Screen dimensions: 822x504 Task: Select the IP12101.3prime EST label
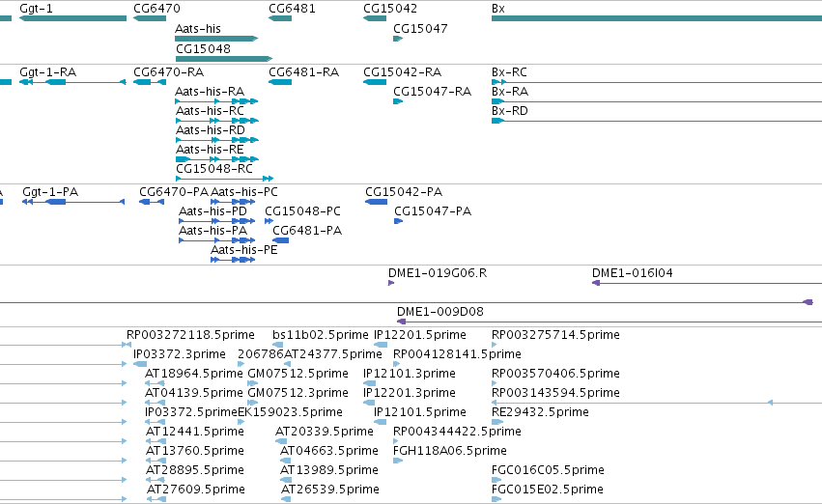coord(410,374)
